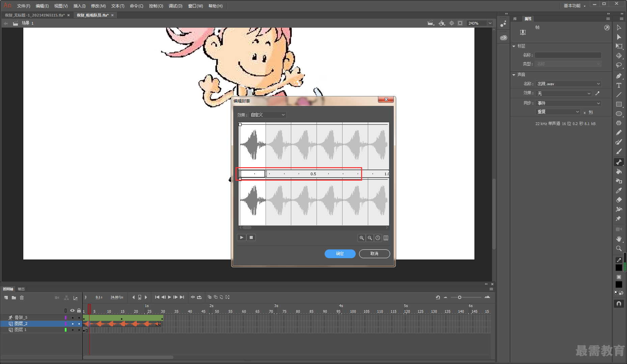Open the 同步 dropdown set to 事件
The image size is (627, 364).
pos(568,103)
